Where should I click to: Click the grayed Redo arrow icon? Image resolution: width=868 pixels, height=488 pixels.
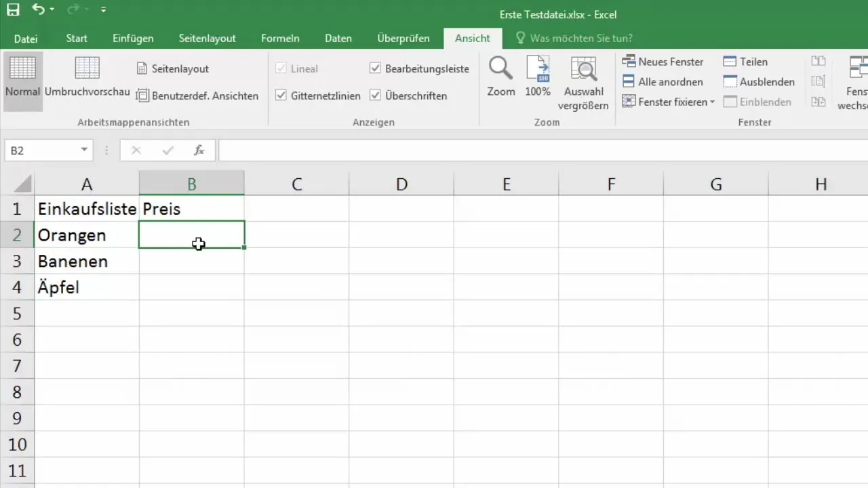point(73,9)
